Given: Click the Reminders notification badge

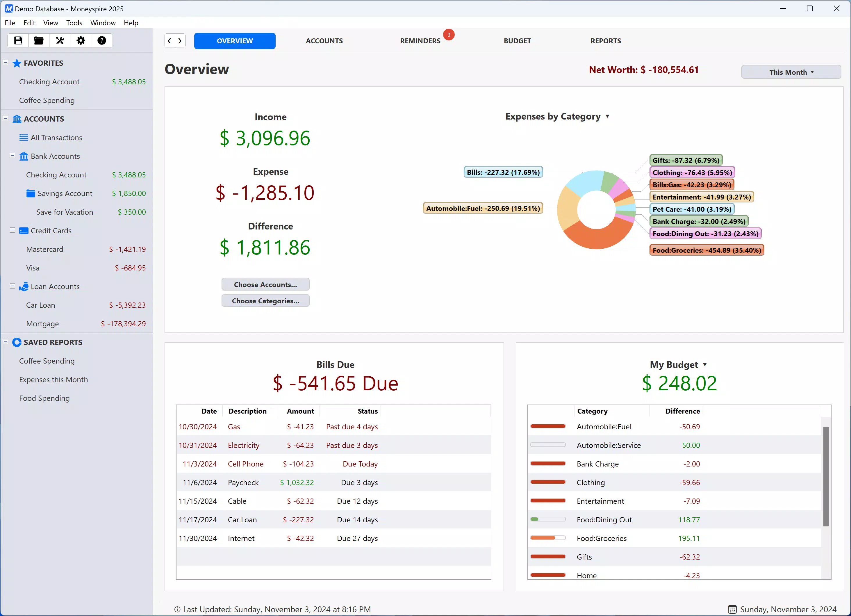Looking at the screenshot, I should (x=449, y=35).
